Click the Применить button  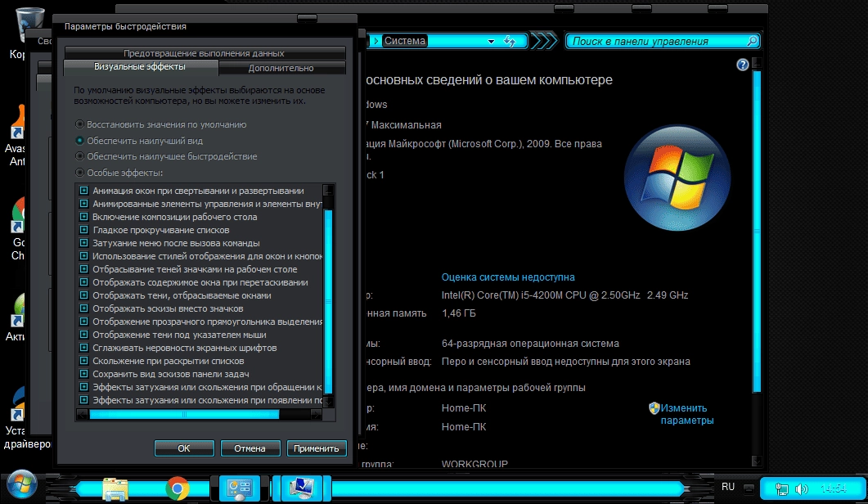317,448
